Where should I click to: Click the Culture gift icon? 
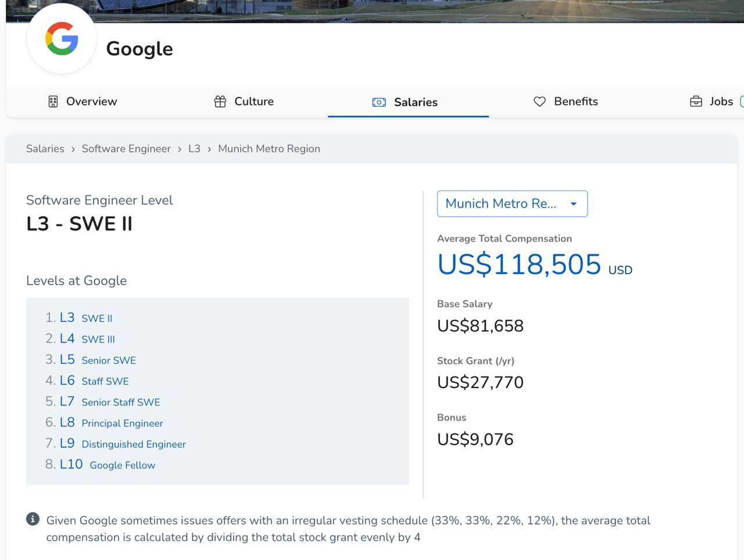tap(220, 102)
